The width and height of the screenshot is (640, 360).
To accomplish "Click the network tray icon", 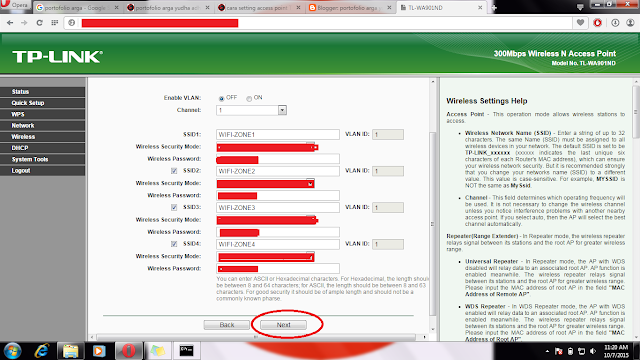I will tap(582, 351).
